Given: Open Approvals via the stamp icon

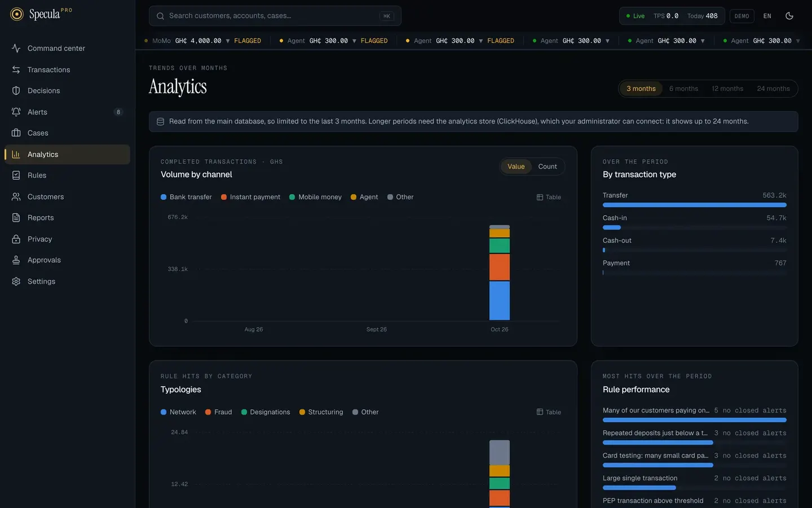Looking at the screenshot, I should pos(16,260).
